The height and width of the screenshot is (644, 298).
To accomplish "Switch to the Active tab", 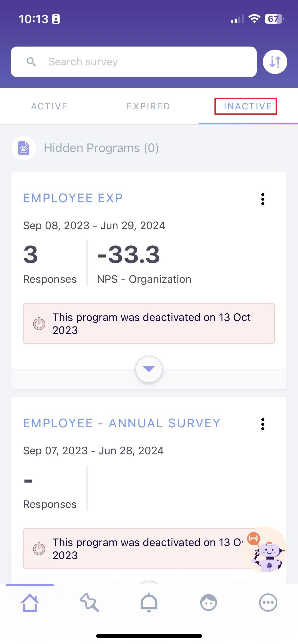I will click(49, 106).
